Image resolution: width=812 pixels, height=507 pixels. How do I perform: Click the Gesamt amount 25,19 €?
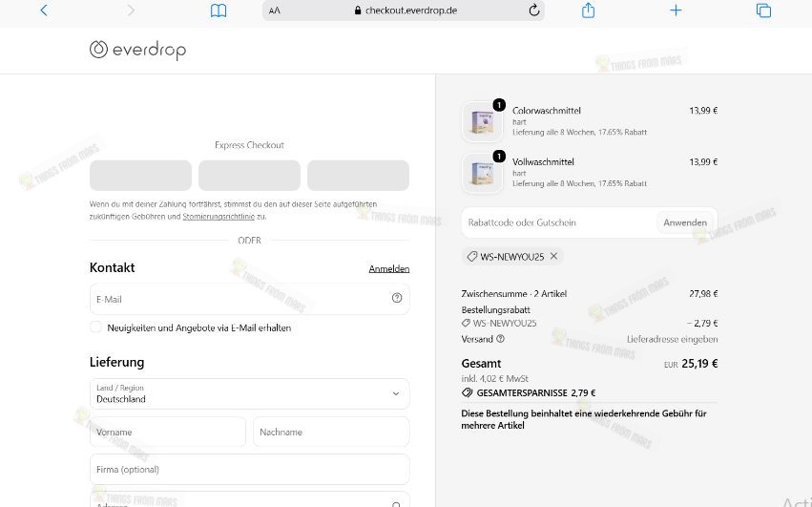[x=699, y=364]
